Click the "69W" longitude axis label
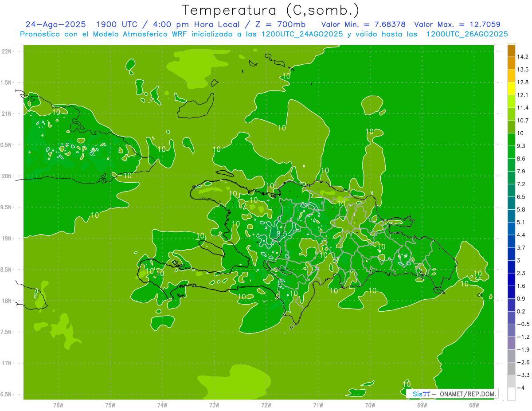532x411 pixels. point(422,405)
